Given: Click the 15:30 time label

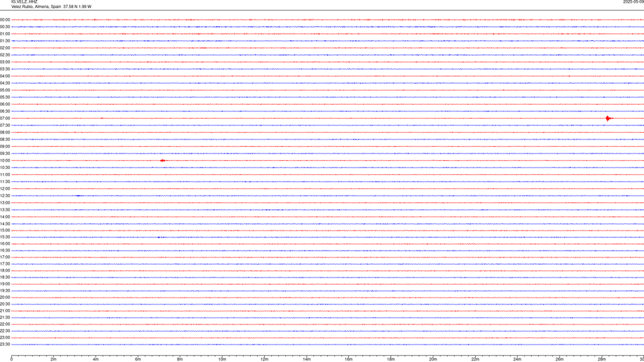Looking at the screenshot, I should coord(5,237).
